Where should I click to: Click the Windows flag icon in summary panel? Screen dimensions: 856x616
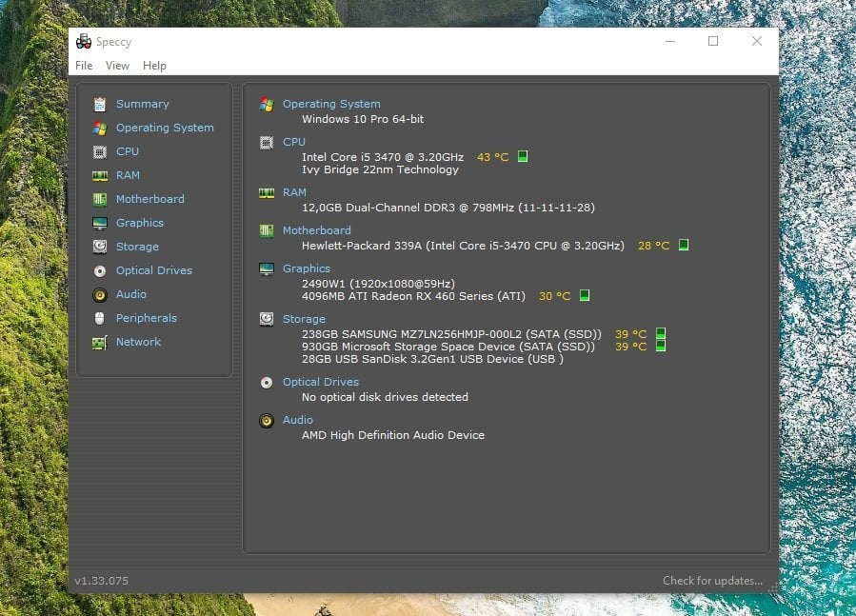(267, 105)
